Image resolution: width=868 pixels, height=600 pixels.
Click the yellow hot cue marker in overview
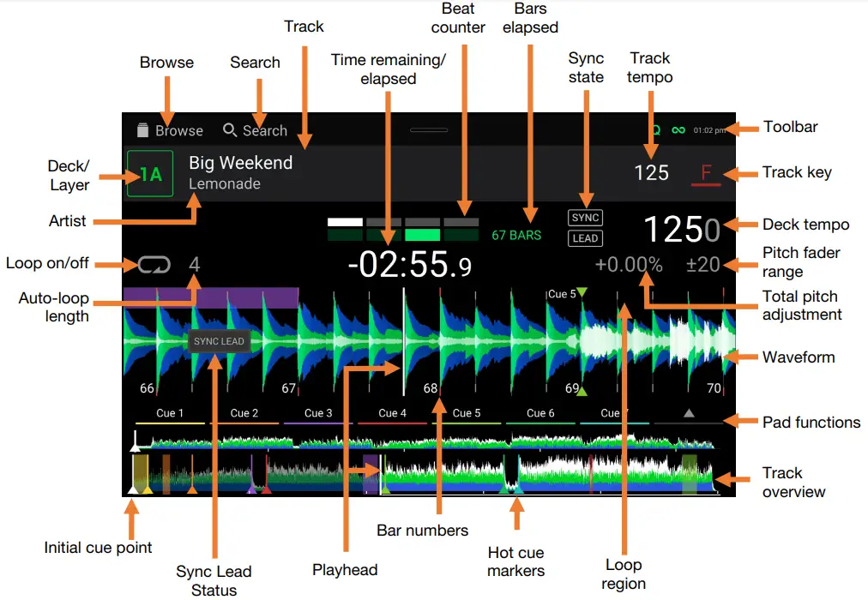pyautogui.click(x=148, y=489)
